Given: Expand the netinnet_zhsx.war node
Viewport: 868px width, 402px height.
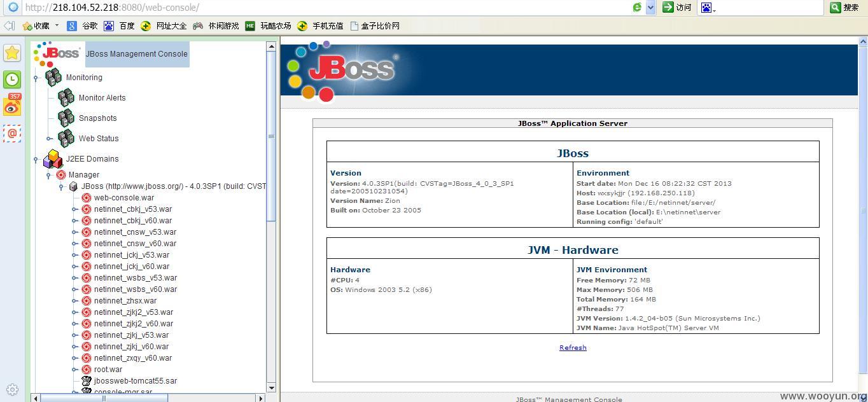Looking at the screenshot, I should point(74,301).
